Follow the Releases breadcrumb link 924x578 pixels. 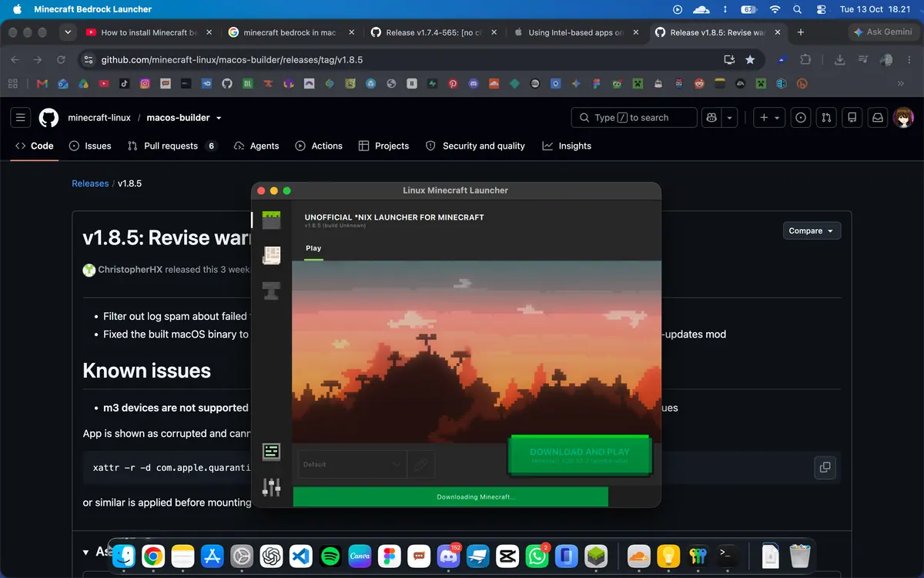90,183
